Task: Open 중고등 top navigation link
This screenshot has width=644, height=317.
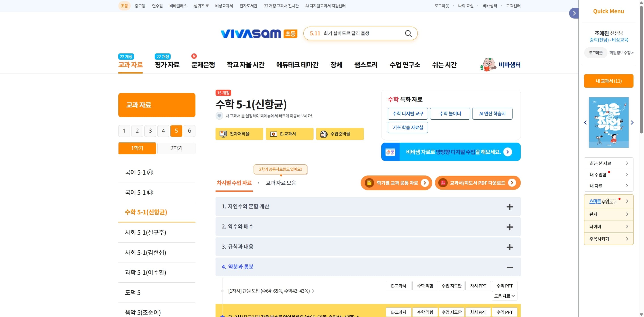Action: coord(140,6)
